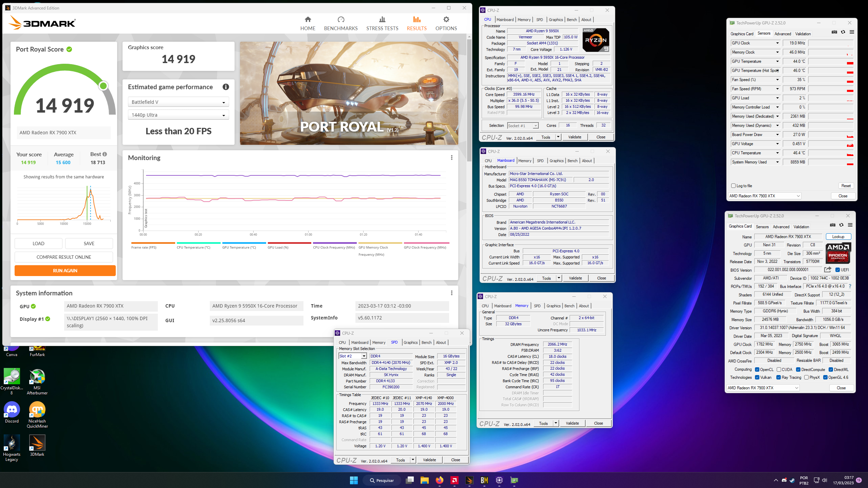Open the 1440p Ultra resolution dropdown
Viewport: 868px width, 488px height.
[x=178, y=115]
